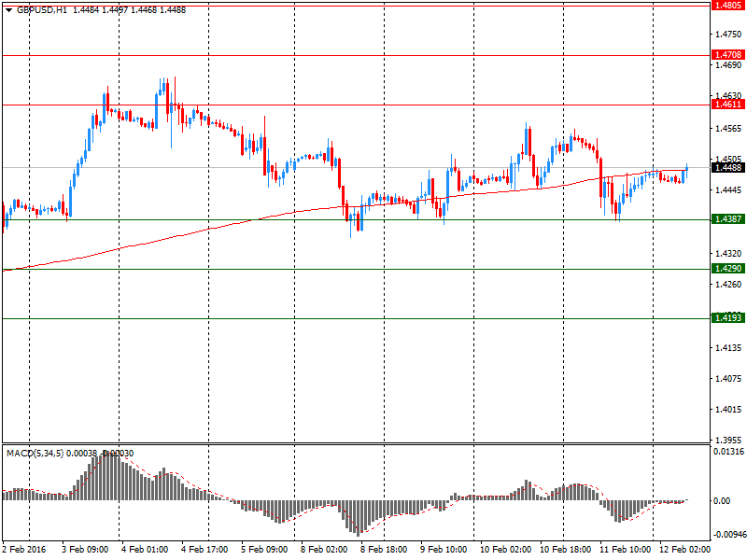Click the 1.4690 price axis value
The image size is (747, 560).
tap(728, 64)
